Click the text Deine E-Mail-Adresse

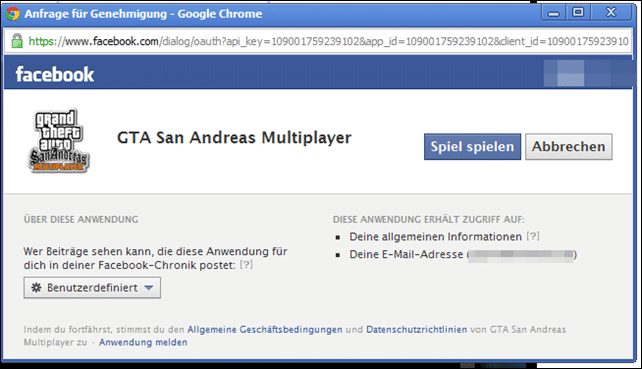pyautogui.click(x=406, y=254)
